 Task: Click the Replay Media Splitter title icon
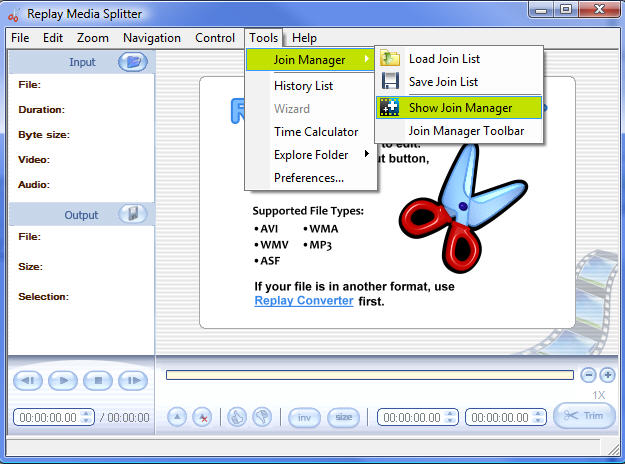pos(14,15)
